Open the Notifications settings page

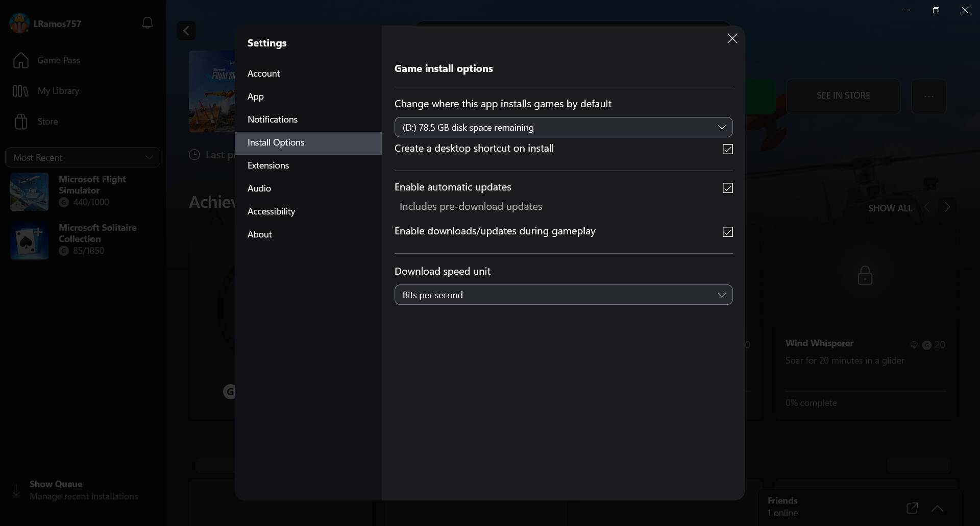(x=273, y=119)
